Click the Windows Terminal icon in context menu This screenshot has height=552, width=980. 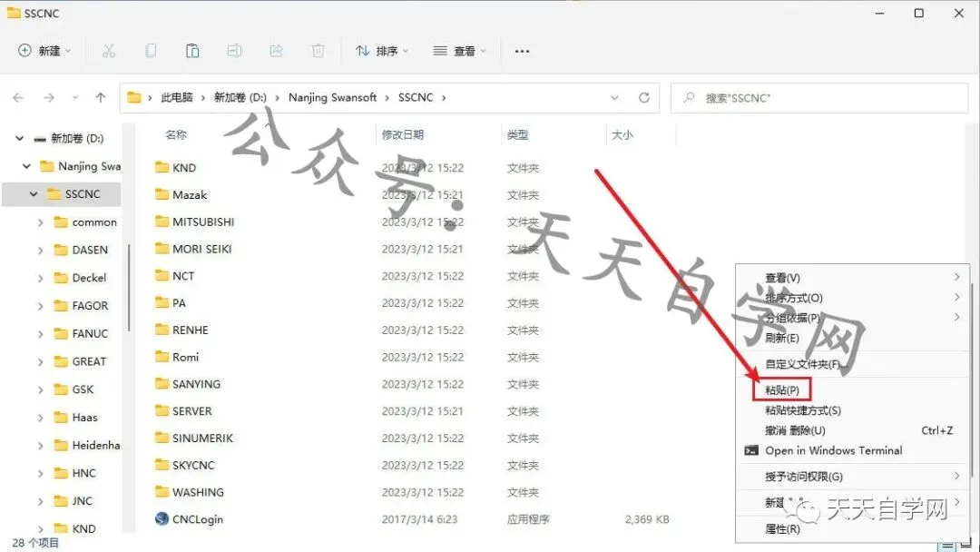point(751,450)
